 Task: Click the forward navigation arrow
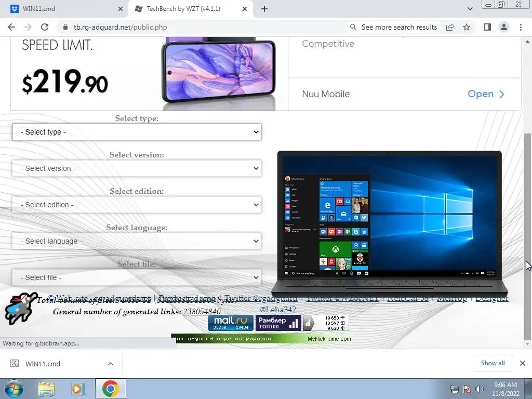(28, 27)
